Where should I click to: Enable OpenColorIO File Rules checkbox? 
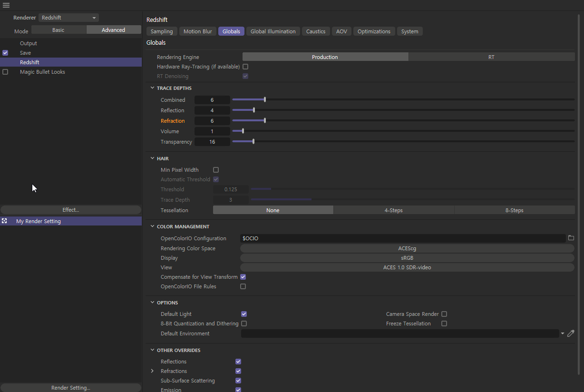click(x=243, y=286)
